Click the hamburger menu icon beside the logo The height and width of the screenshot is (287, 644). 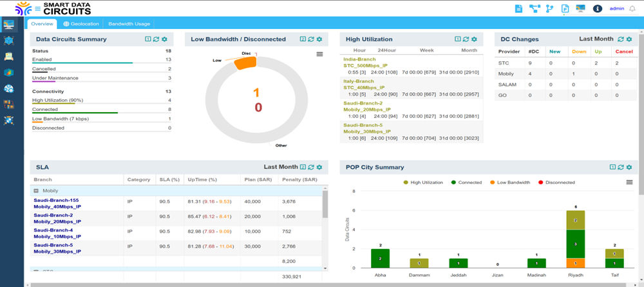38,8
